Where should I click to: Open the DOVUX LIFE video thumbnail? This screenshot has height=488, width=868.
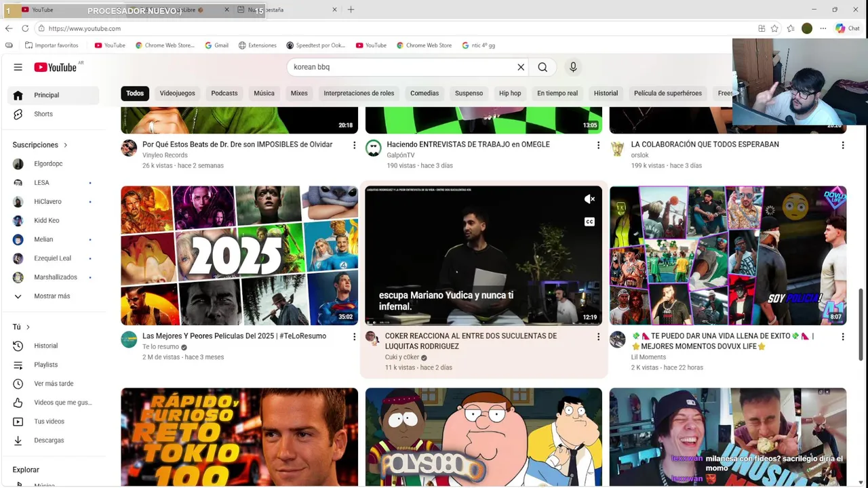click(728, 256)
